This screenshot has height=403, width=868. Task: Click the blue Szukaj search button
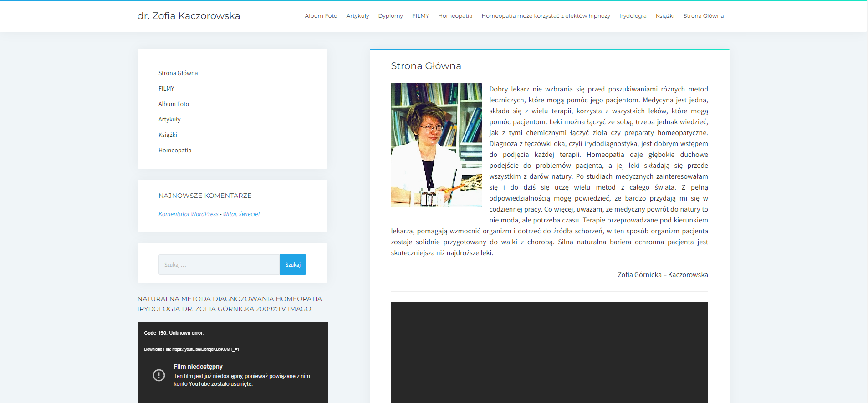tap(293, 265)
